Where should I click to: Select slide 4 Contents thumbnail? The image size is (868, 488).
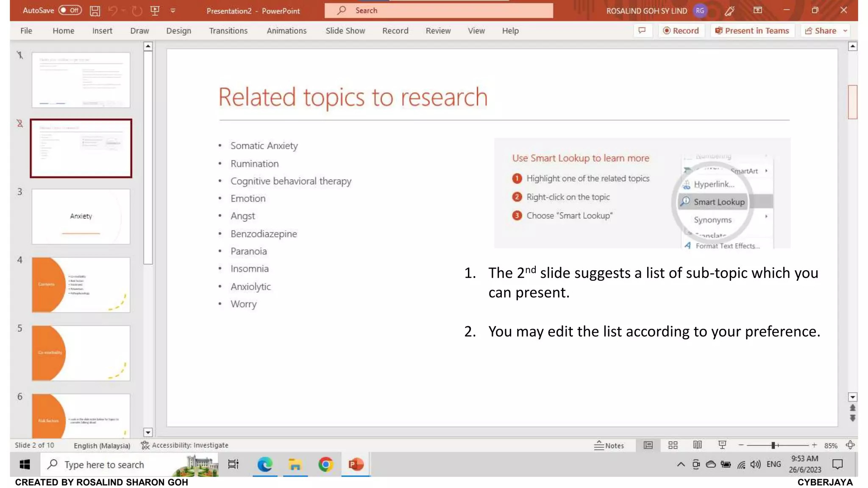coord(81,285)
